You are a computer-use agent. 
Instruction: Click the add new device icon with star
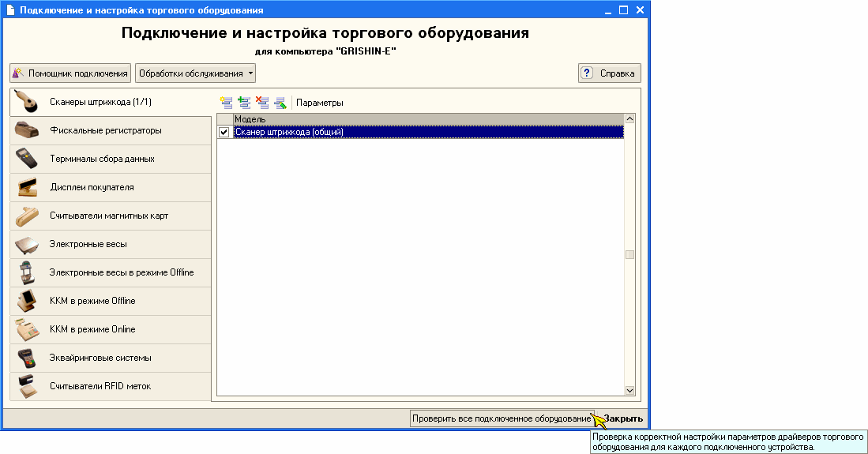[x=227, y=103]
